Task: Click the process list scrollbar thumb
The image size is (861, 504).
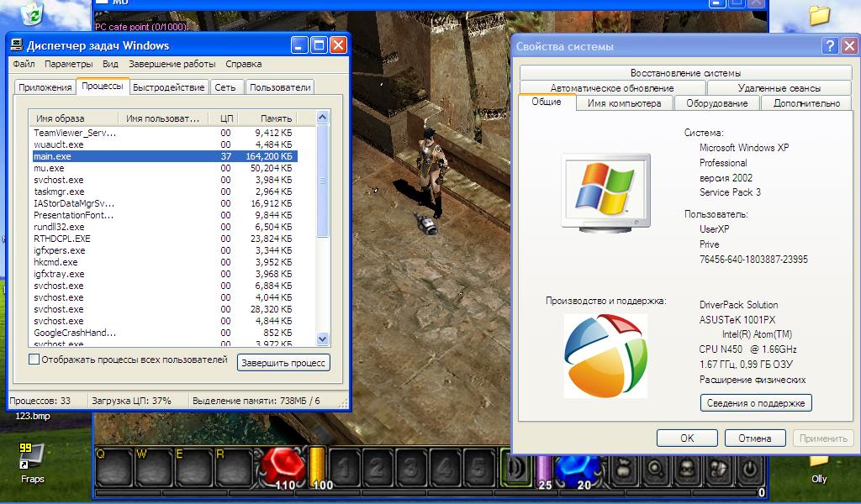Action: [x=322, y=180]
